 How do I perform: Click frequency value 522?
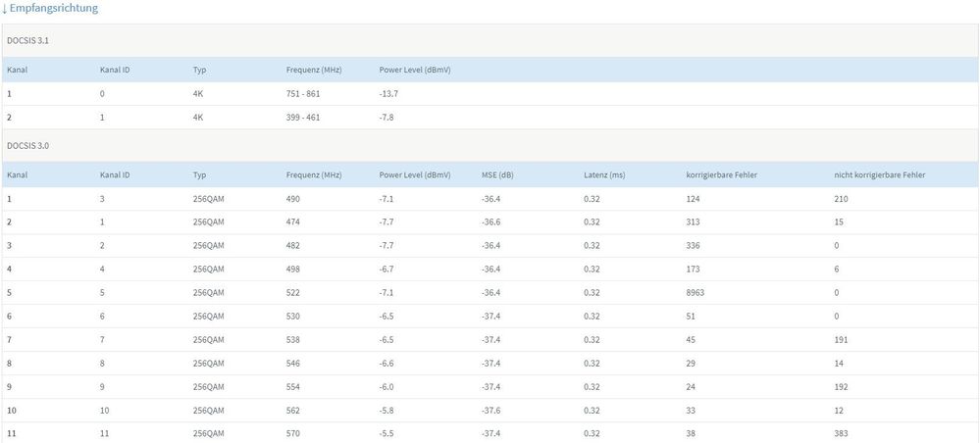point(293,292)
